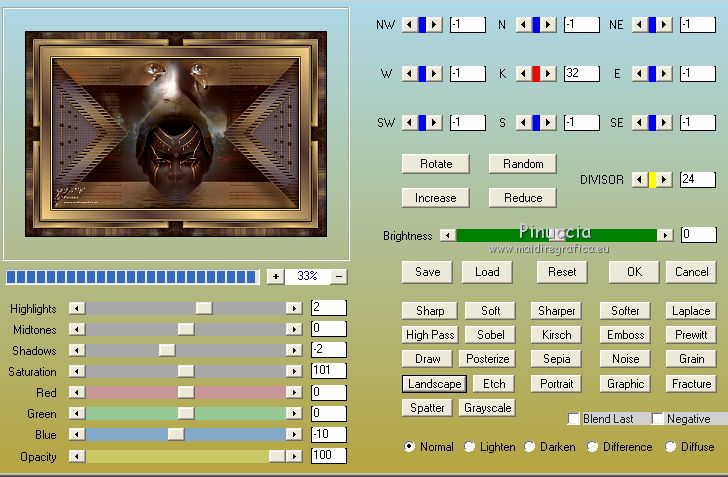Click left arrow of K value slider
Viewport: 728px width, 477px height.
[522, 73]
